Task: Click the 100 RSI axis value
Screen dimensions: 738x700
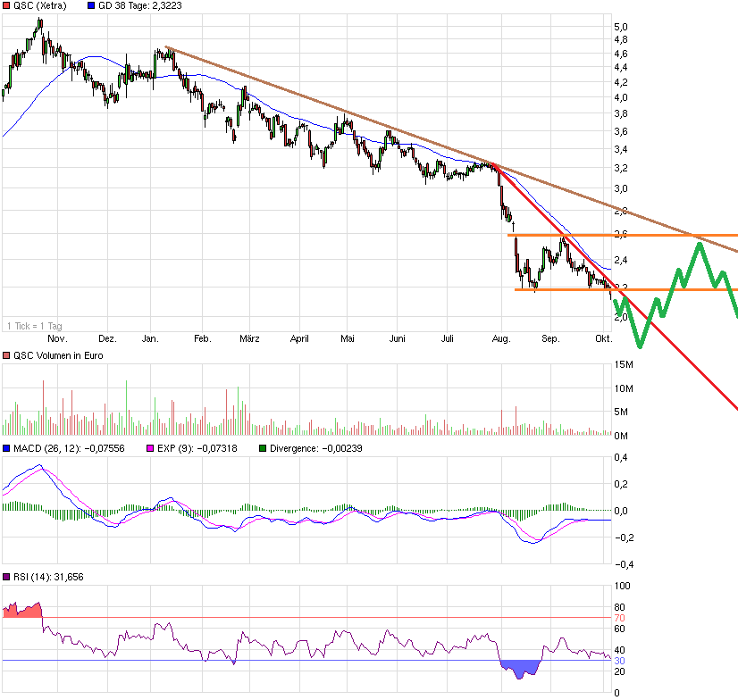Action: [x=622, y=586]
